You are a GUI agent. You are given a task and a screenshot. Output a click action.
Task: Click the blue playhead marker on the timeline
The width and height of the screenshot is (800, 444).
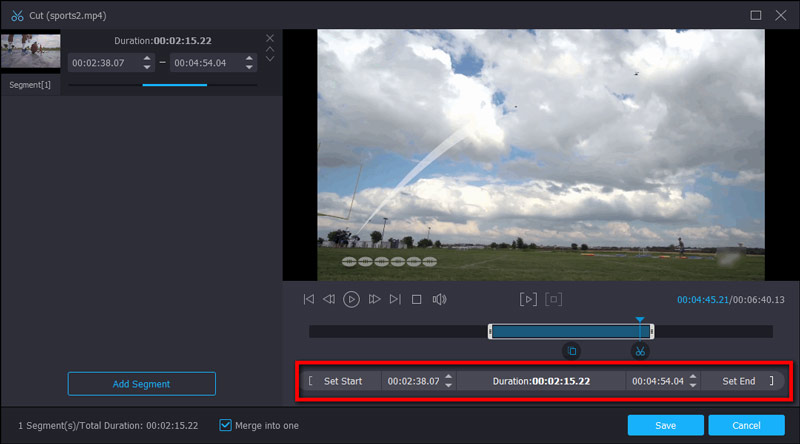pos(640,322)
